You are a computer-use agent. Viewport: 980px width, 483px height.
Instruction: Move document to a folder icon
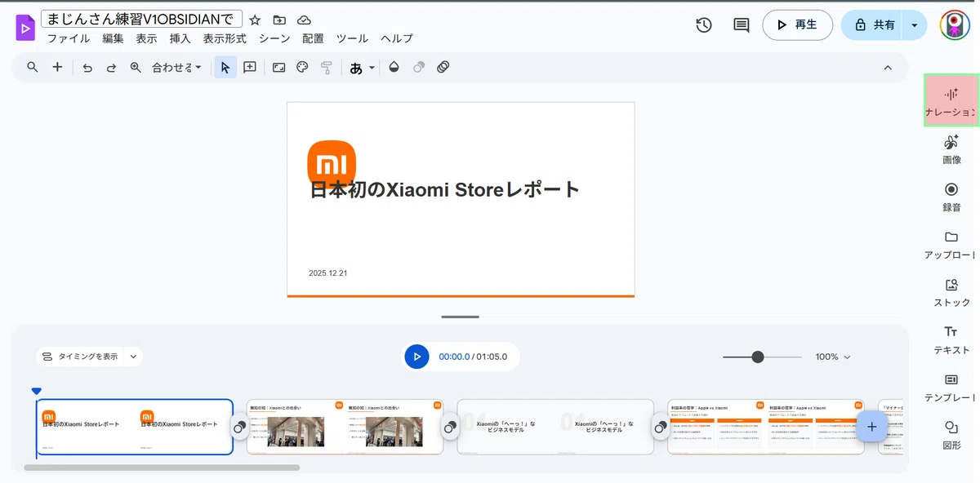click(x=279, y=20)
